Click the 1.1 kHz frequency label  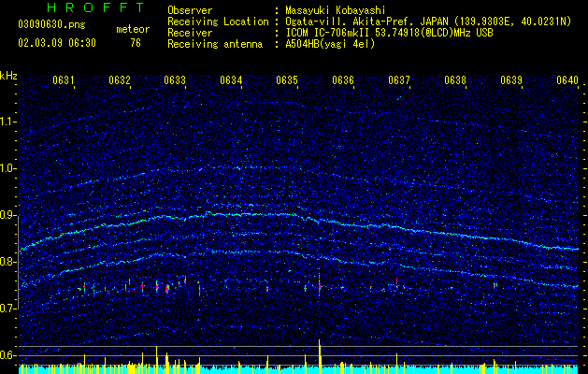pos(7,122)
